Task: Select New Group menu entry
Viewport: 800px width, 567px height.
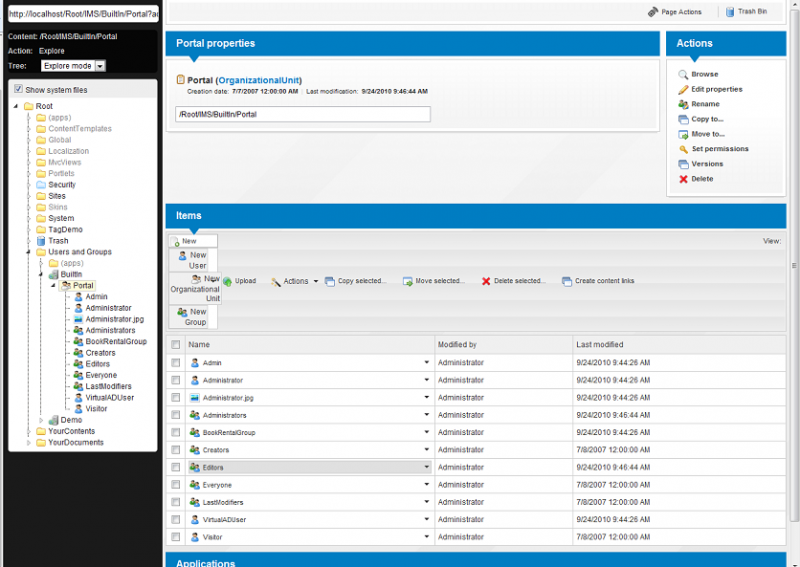Action: pyautogui.click(x=193, y=317)
